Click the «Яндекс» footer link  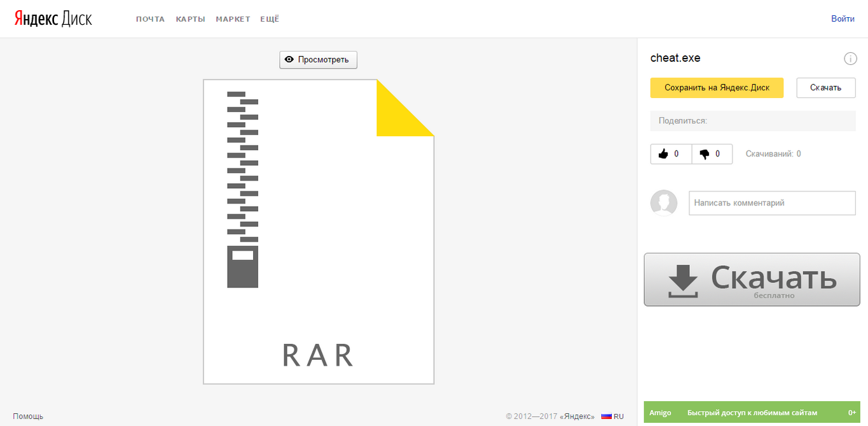tap(577, 416)
